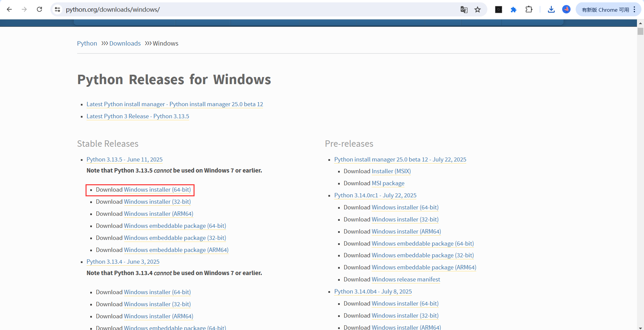This screenshot has width=644, height=330.
Task: Click the new Chrome version update button
Action: click(x=605, y=10)
